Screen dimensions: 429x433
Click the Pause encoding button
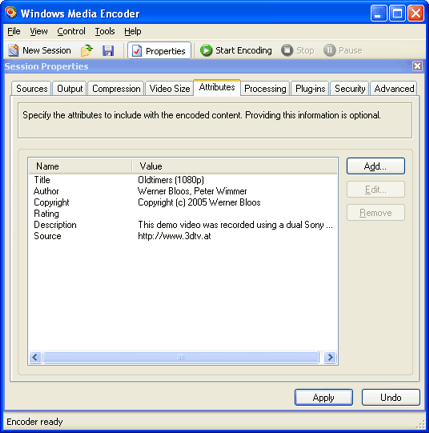pyautogui.click(x=343, y=50)
